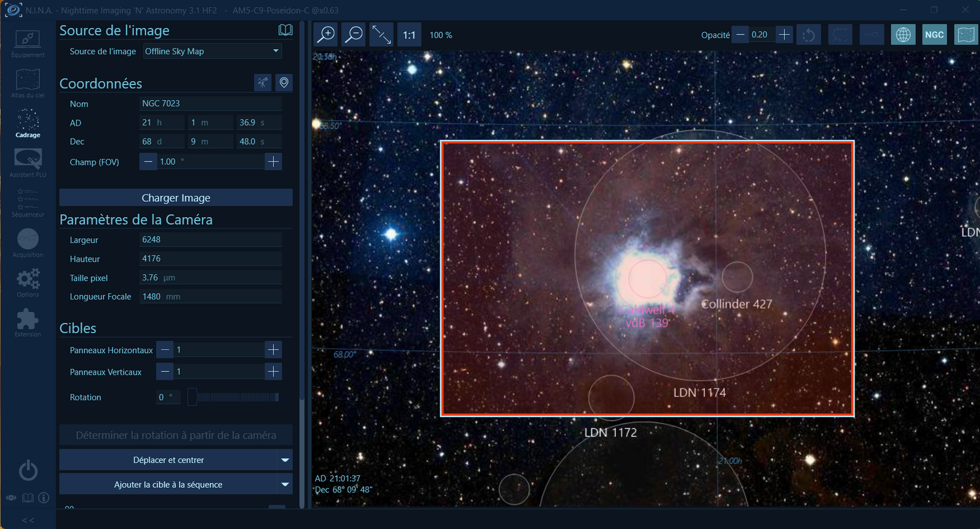Click the rotate refresh icon in toolbar

click(809, 35)
